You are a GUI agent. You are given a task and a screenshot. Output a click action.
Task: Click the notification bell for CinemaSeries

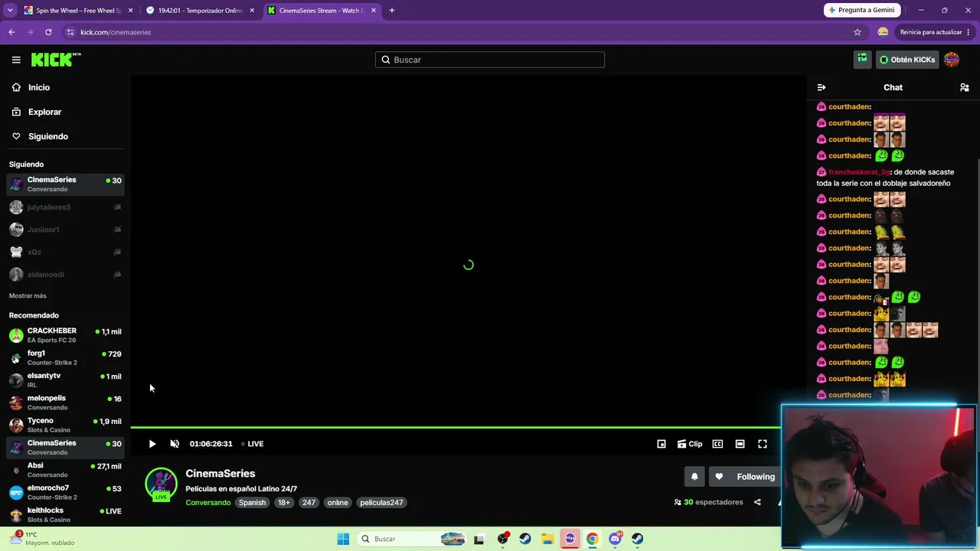tap(694, 477)
